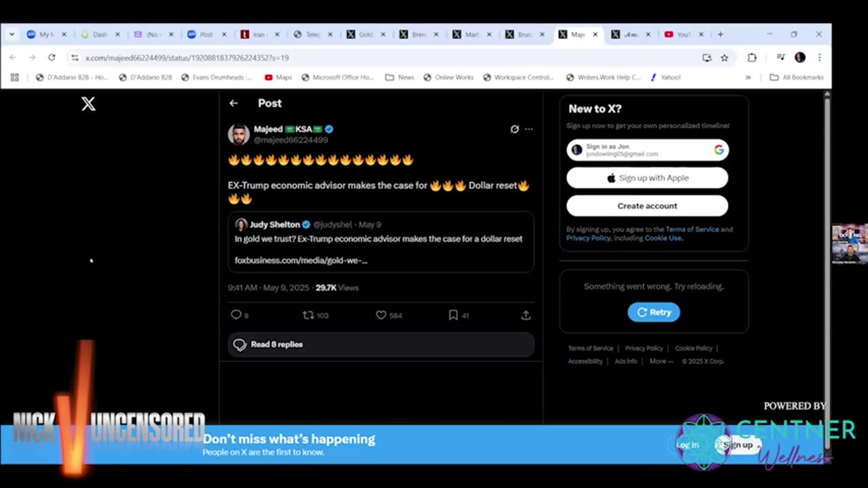Open footer Ads info link
868x488 pixels.
click(x=626, y=361)
